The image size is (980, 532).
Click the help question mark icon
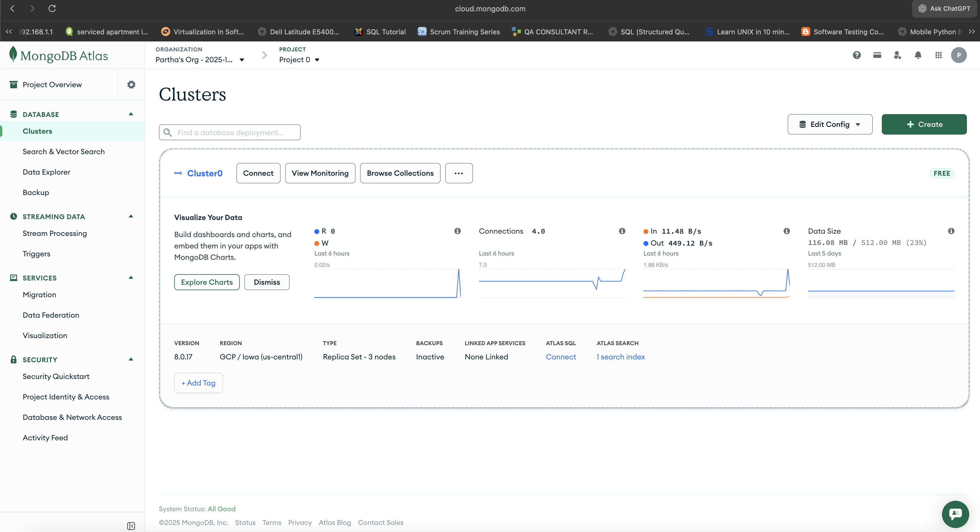click(x=856, y=55)
